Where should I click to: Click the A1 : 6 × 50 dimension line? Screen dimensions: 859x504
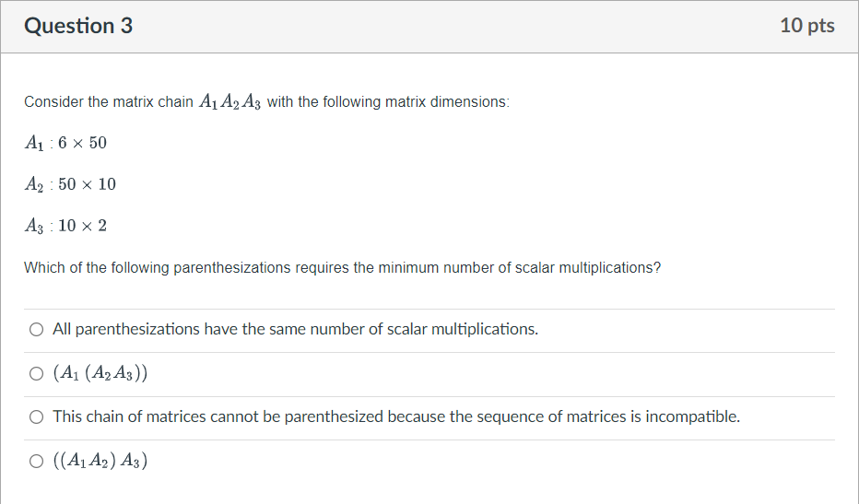(x=65, y=143)
